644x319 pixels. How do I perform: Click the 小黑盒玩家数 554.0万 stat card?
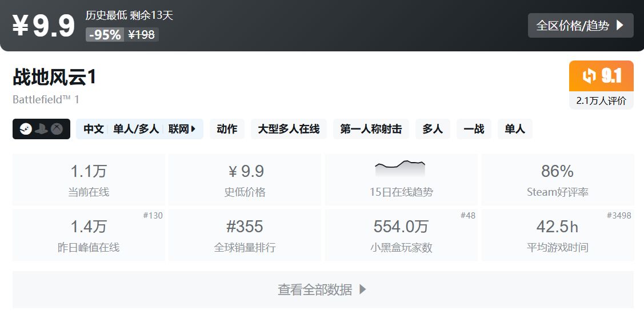tap(401, 235)
